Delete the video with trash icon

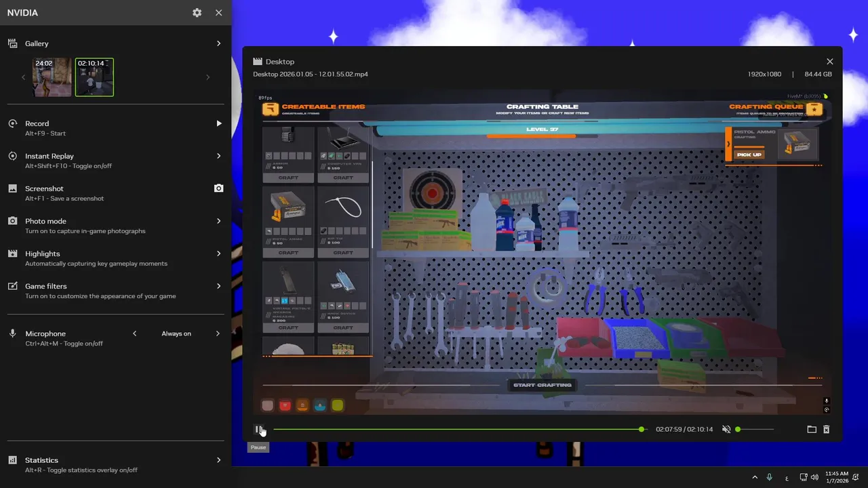pyautogui.click(x=827, y=429)
